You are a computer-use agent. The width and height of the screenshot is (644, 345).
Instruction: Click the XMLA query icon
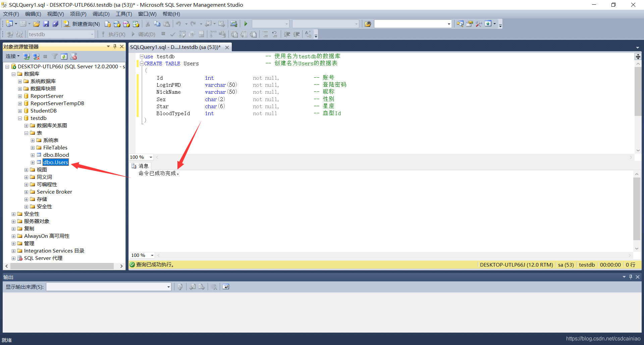coord(136,24)
